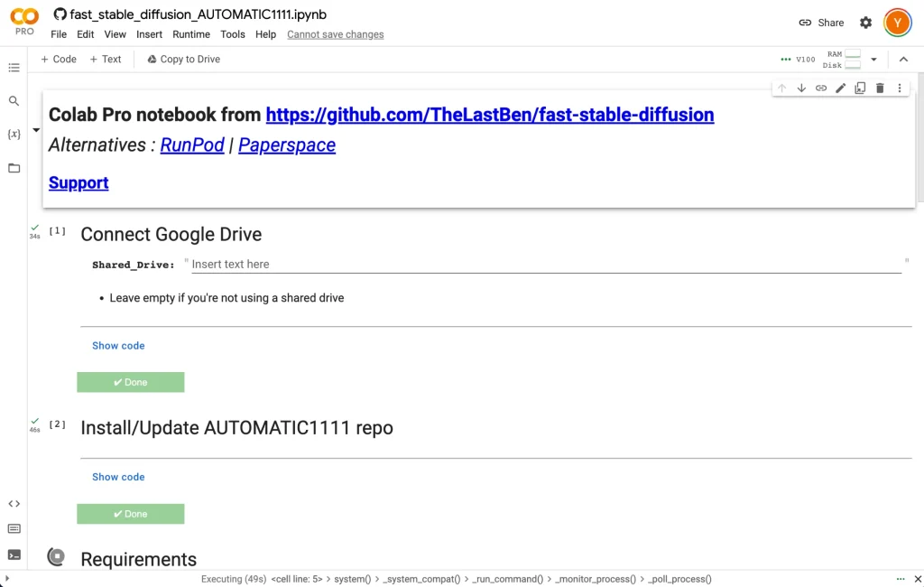Open the RAM/Disk connection dropdown arrow

coord(873,60)
